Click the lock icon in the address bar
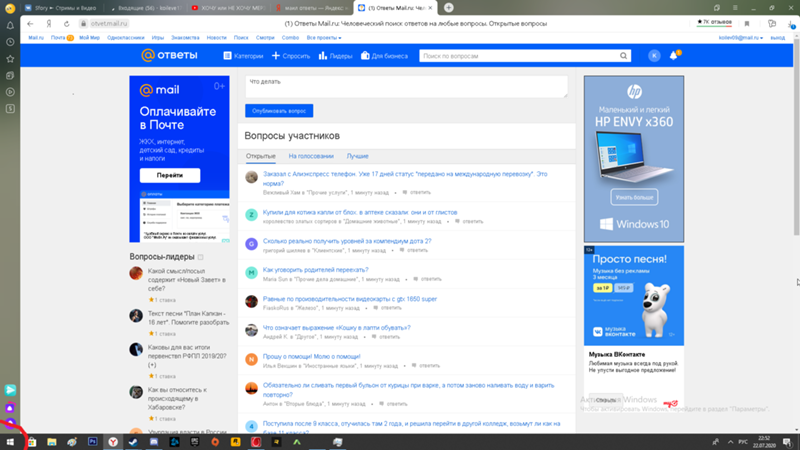The width and height of the screenshot is (800, 450). pos(83,23)
